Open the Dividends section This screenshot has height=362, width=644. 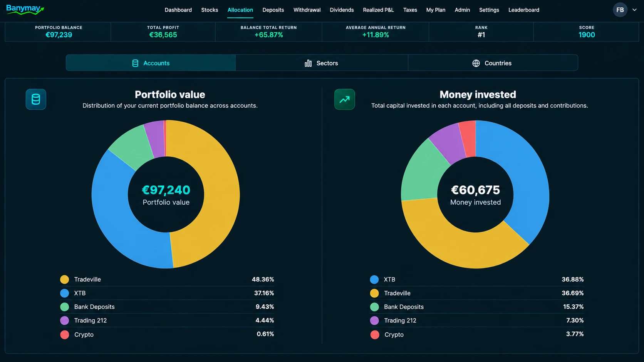(342, 10)
